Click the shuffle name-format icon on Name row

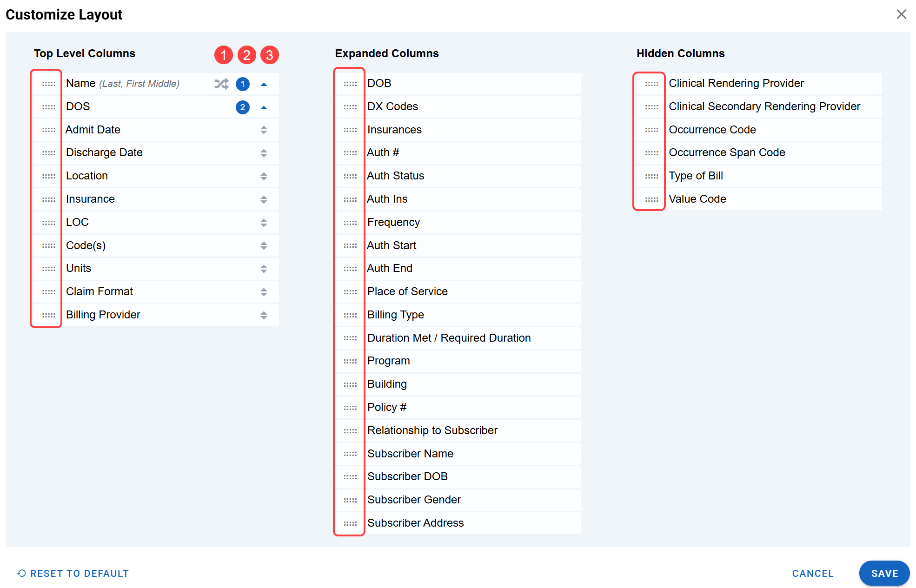(221, 84)
